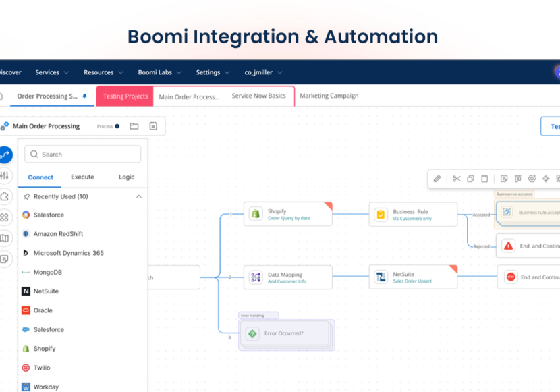Collapse the Recently Used connectors list
Screen dimensions: 560x392
(x=138, y=196)
